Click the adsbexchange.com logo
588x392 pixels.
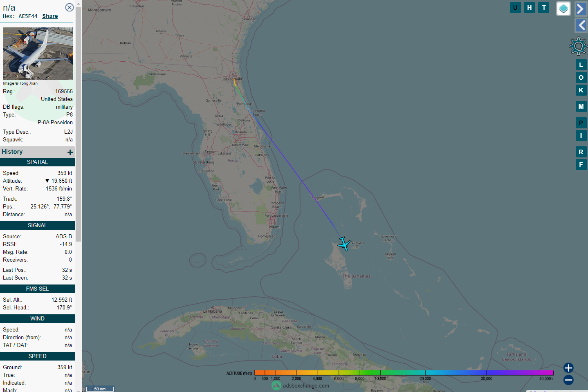click(x=301, y=385)
